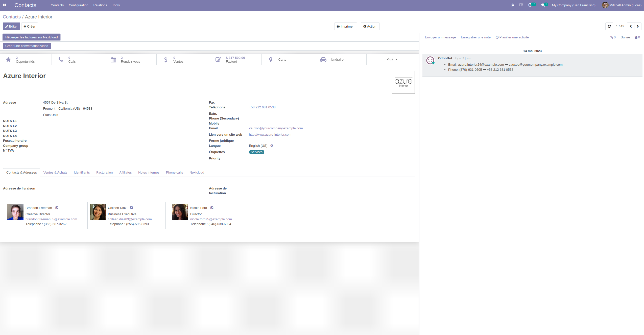Image resolution: width=644 pixels, height=335 pixels.
Task: Click Colleen Diaz's photo
Action: (98, 212)
